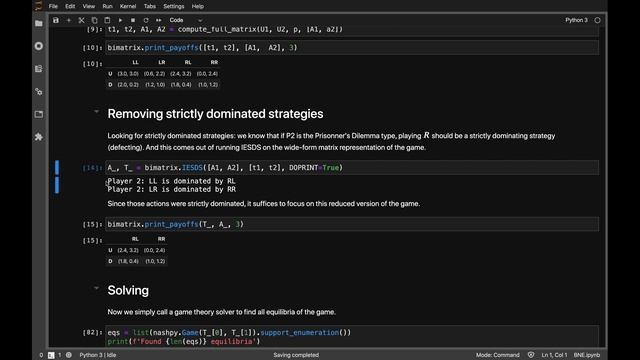Open the table of contents sidebar icon
Image resolution: width=640 pixels, height=360 pixels.
39,69
